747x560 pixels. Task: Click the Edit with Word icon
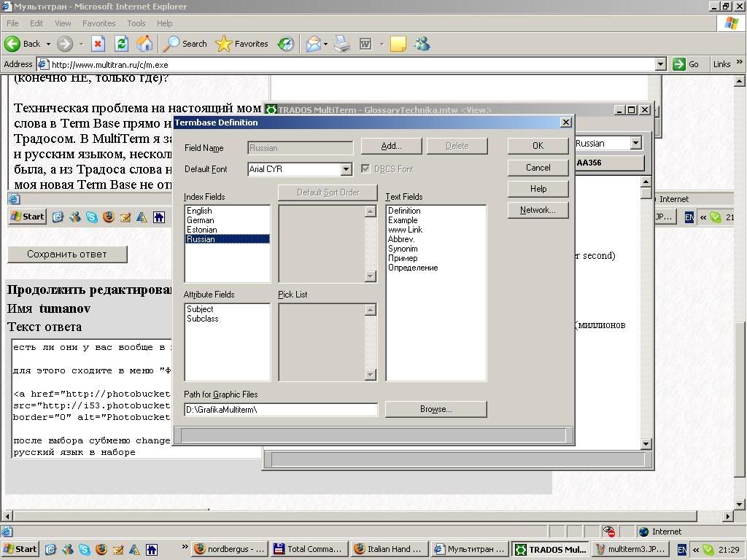click(x=365, y=44)
